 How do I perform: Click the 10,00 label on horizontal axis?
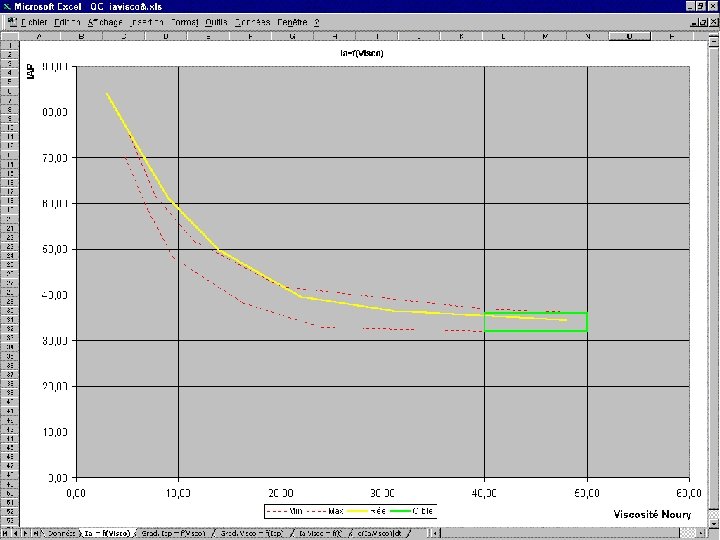tap(178, 493)
